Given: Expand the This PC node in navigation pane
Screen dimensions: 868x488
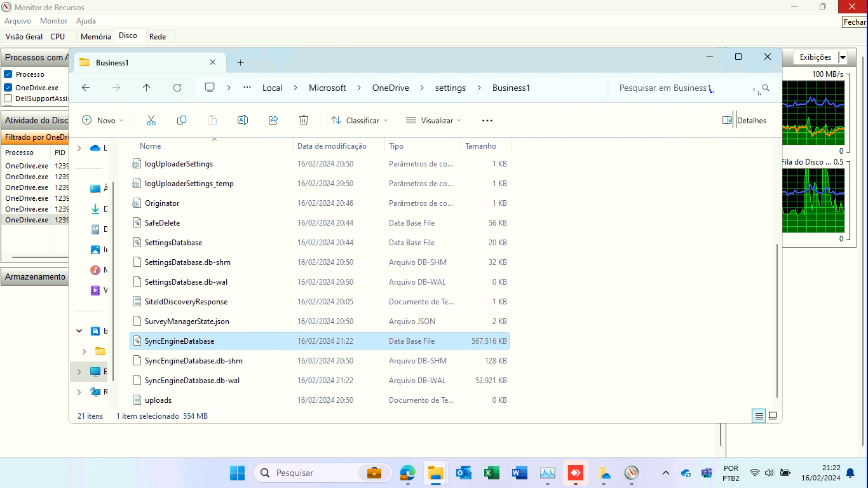Looking at the screenshot, I should (x=79, y=372).
